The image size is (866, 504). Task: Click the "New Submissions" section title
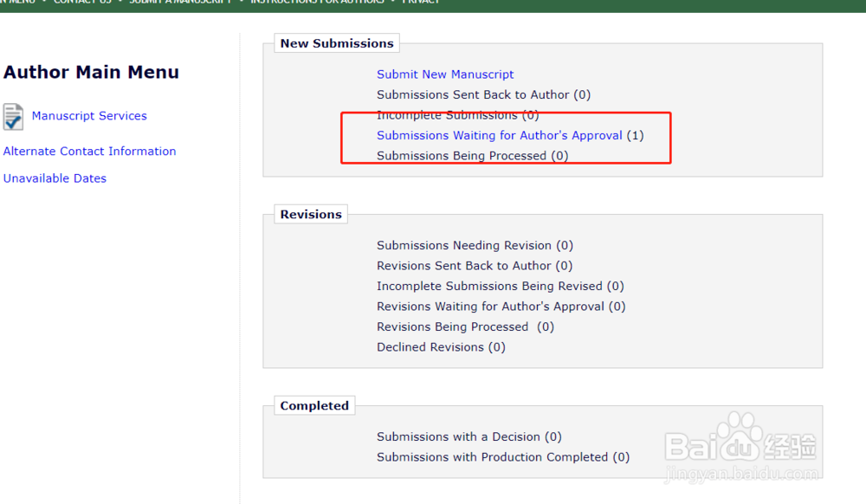coord(337,43)
